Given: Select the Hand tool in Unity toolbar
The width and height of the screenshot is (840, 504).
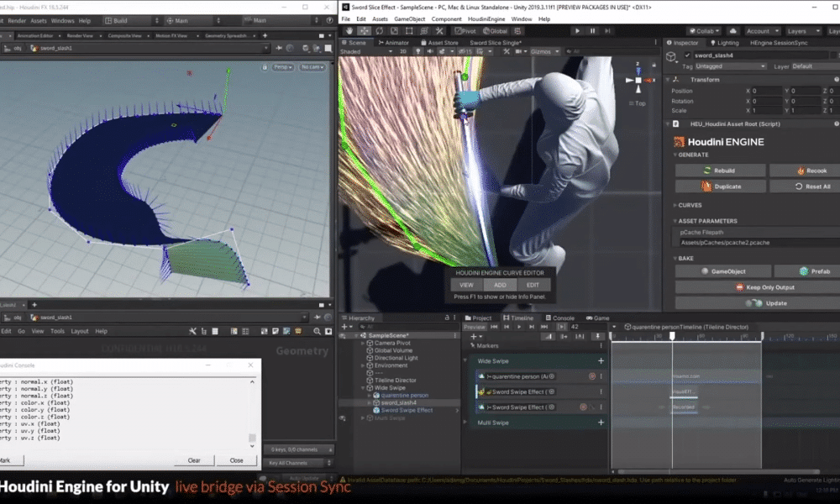Looking at the screenshot, I should tap(349, 31).
